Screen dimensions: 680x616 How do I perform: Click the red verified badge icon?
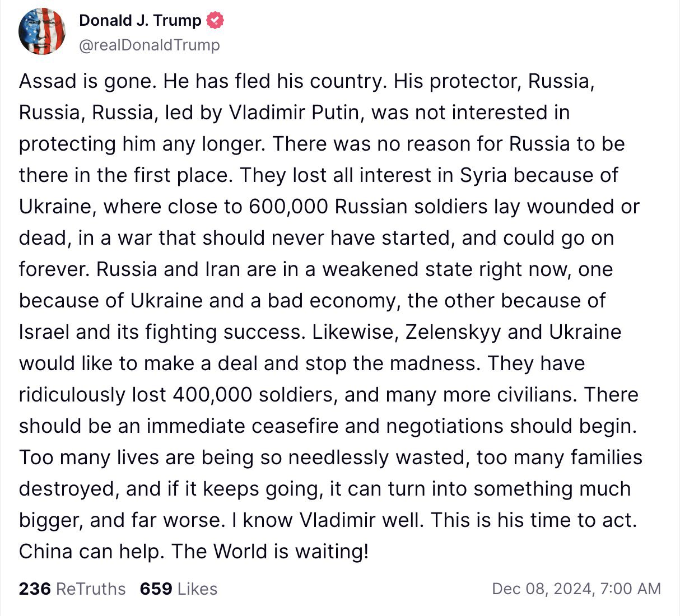tap(215, 21)
